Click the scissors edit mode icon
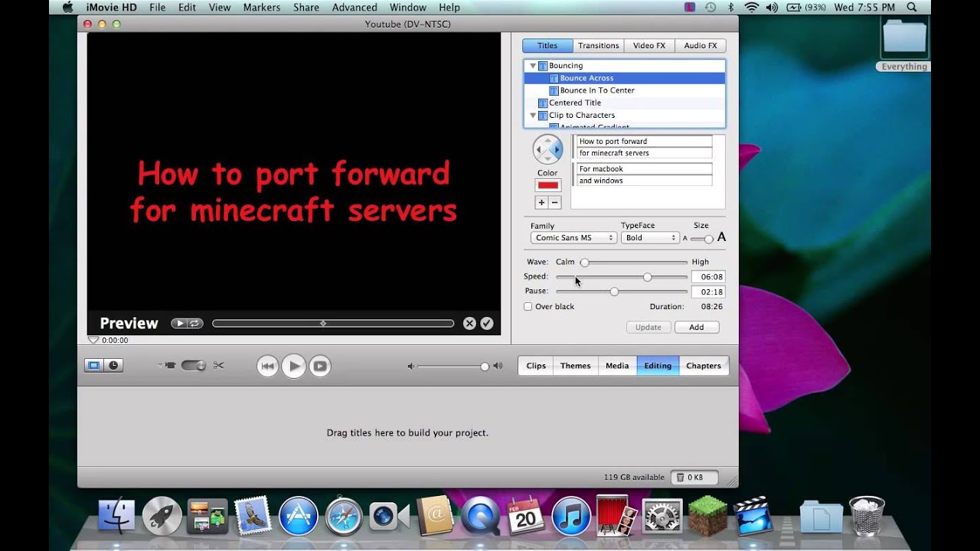Image resolution: width=980 pixels, height=551 pixels. tap(219, 366)
